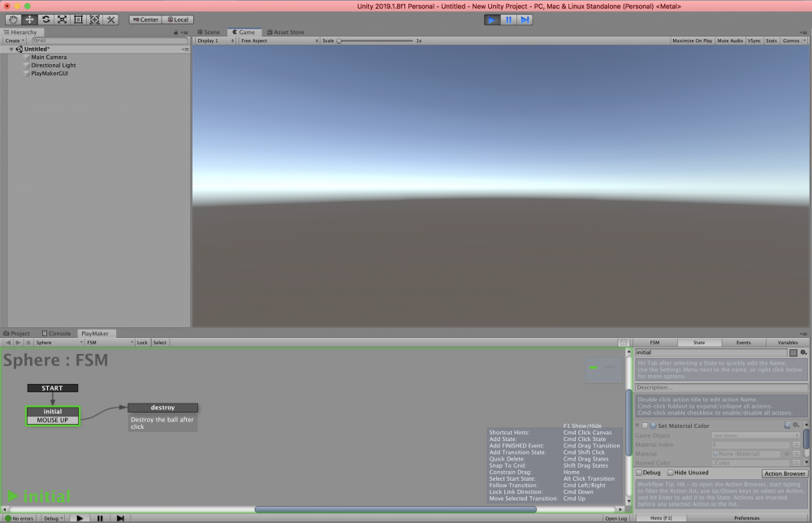Click the Directional Light cube icon
Viewport: 812px width, 523px height.
pyautogui.click(x=27, y=66)
